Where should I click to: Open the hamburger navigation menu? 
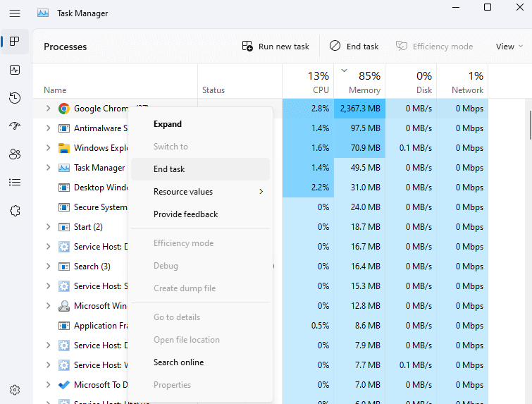click(15, 13)
